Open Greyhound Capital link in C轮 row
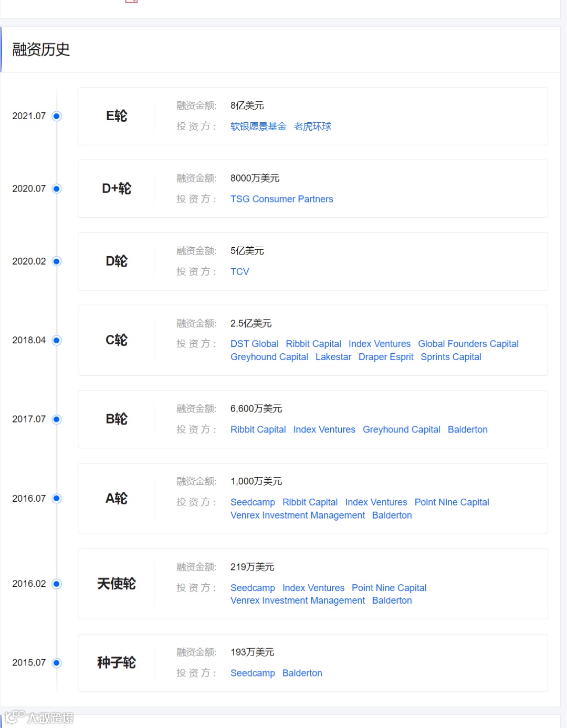 pyautogui.click(x=269, y=357)
